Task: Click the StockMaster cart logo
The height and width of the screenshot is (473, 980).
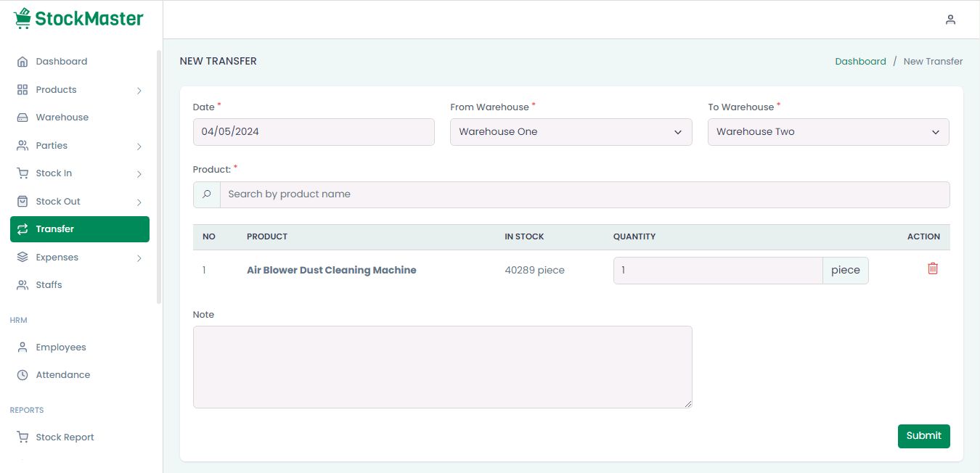Action: click(23, 18)
